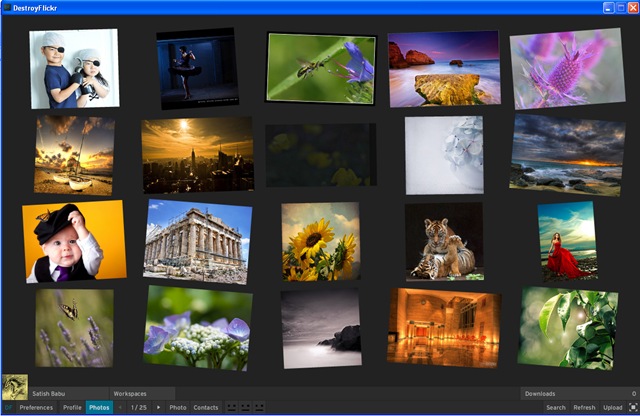Viewport: 640px width, 416px height.
Task: Go to the previous page of photos
Action: click(x=121, y=408)
